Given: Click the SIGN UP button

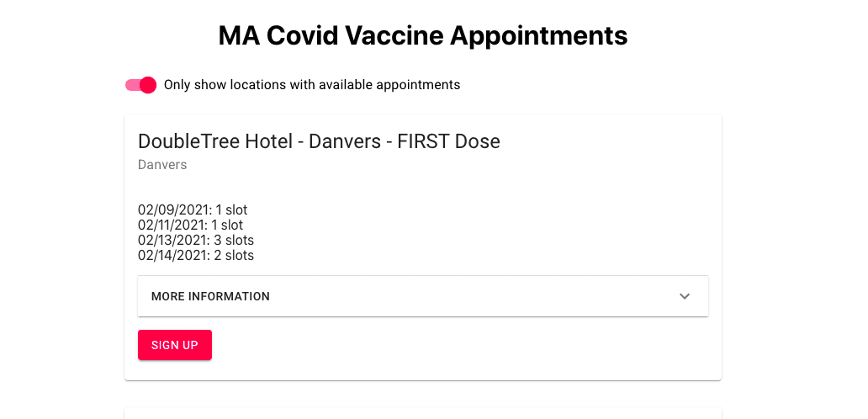Looking at the screenshot, I should 175,345.
